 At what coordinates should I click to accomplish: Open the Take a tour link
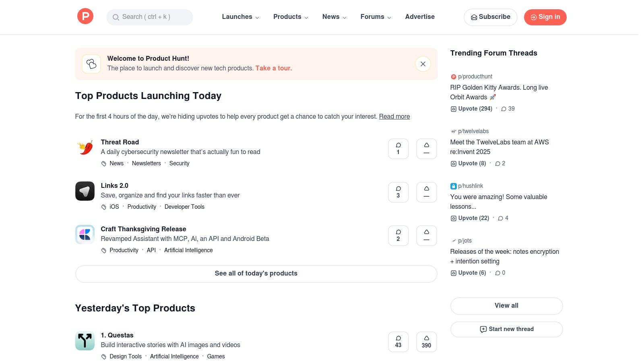273,68
